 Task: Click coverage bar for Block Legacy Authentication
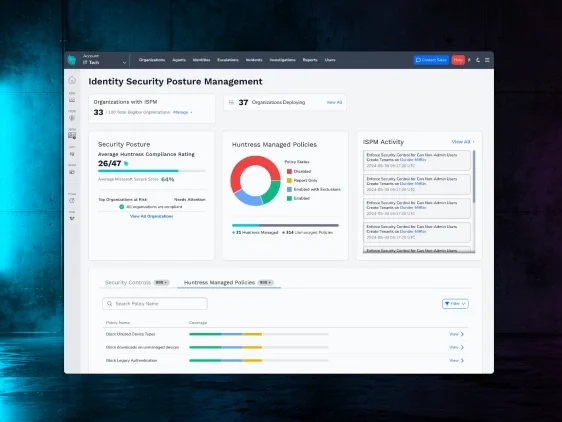pos(259,361)
